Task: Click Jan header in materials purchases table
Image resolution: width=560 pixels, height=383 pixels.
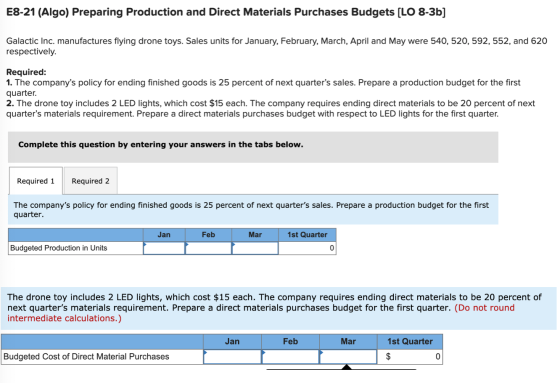Action: pyautogui.click(x=232, y=342)
